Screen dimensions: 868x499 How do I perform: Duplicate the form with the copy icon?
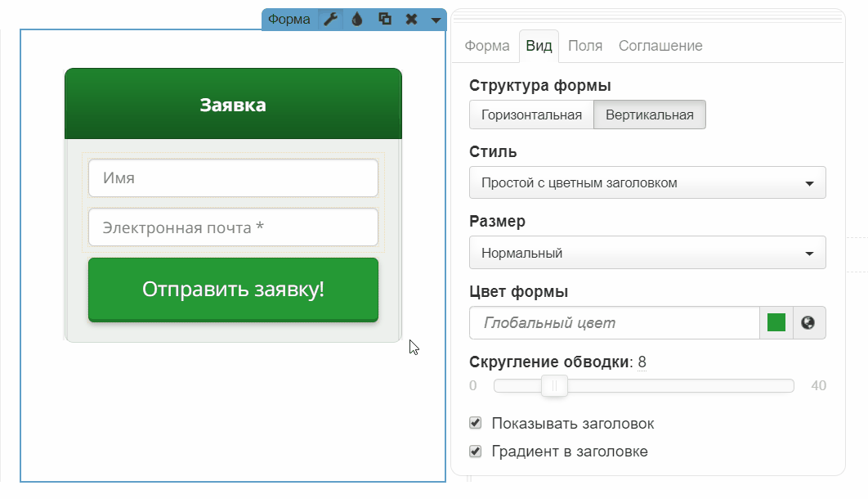pyautogui.click(x=384, y=20)
